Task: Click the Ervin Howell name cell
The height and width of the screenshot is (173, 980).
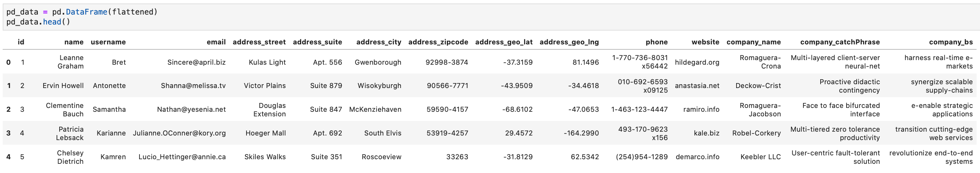Action: [63, 86]
